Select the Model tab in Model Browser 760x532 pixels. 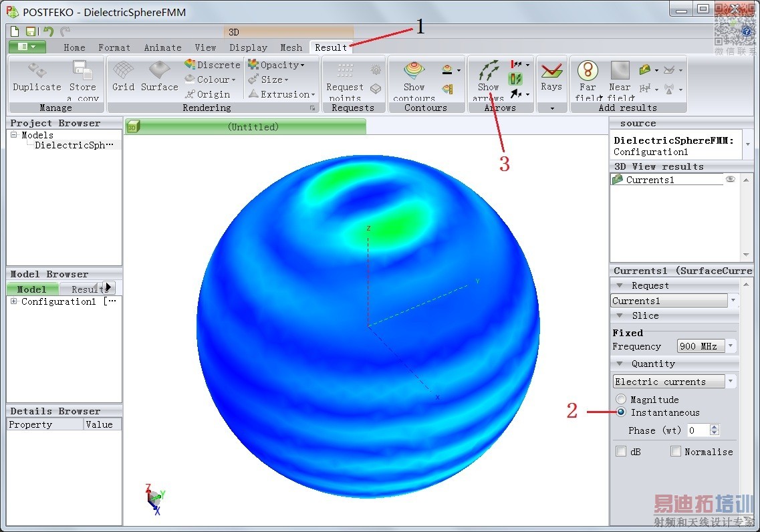[32, 289]
